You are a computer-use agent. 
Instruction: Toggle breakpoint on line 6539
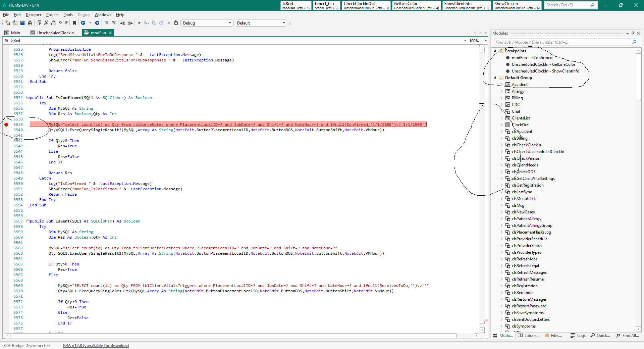click(6, 124)
